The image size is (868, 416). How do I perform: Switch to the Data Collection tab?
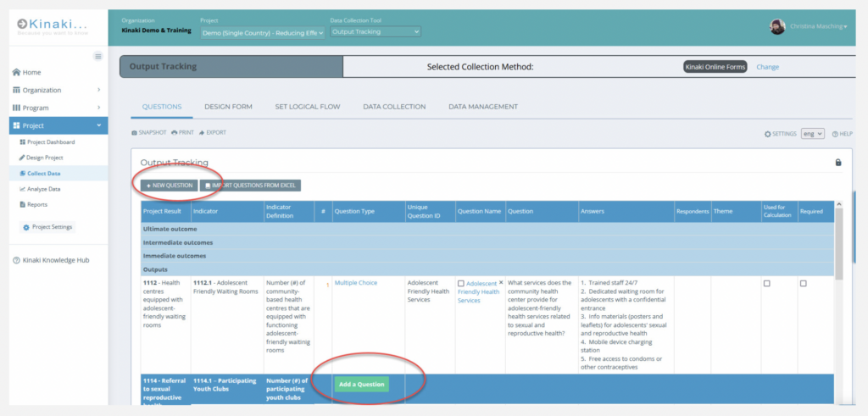tap(394, 107)
